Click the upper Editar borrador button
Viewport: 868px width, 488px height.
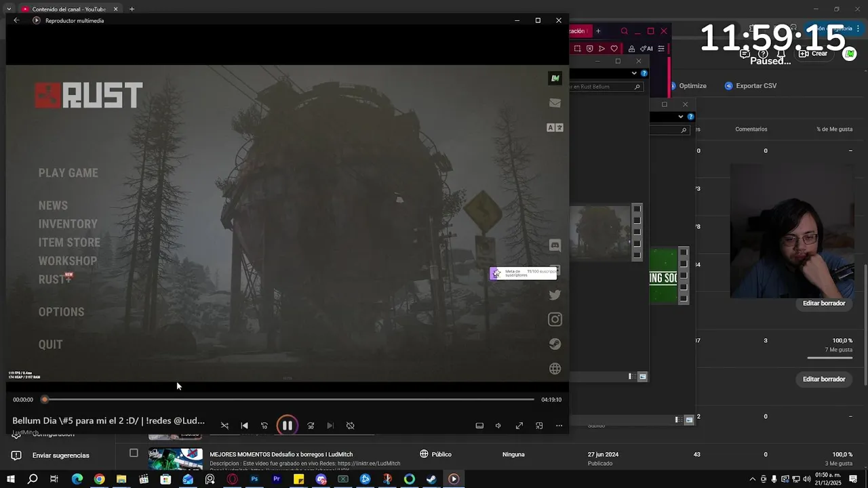[824, 303]
